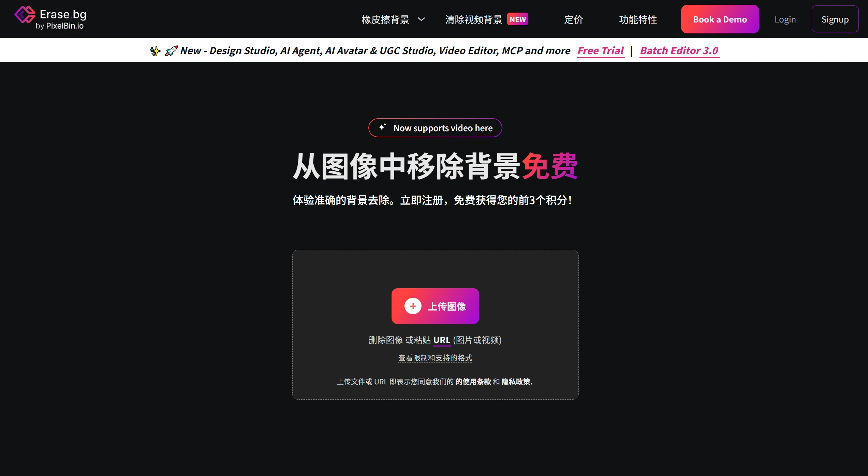Open the 的使用条款 terms link

[x=473, y=382]
